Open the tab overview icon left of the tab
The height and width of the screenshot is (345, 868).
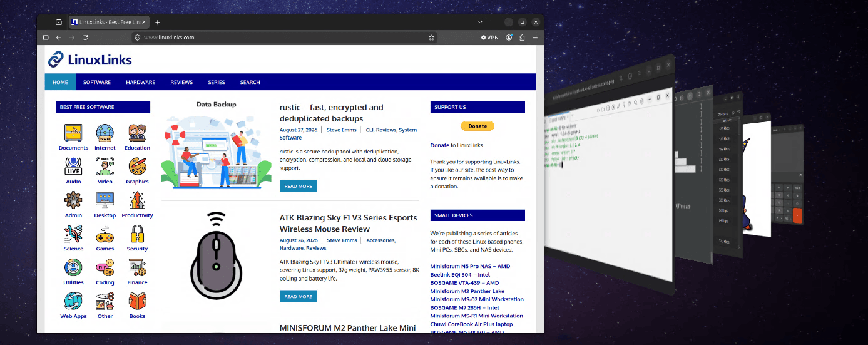[x=58, y=22]
